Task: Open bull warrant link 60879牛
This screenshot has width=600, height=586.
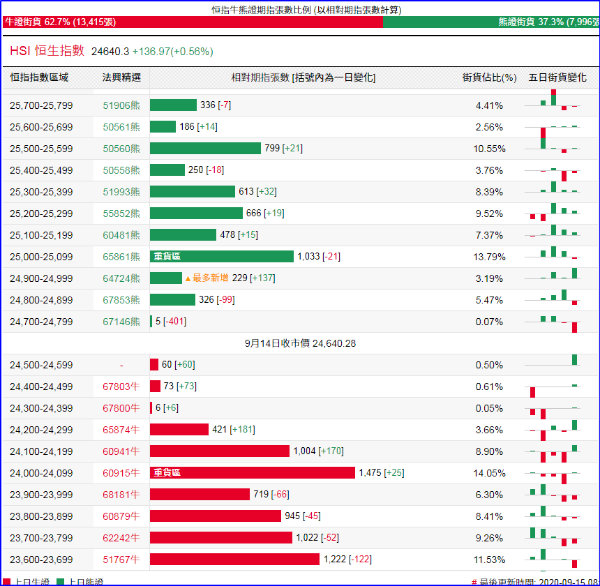Action: [x=121, y=516]
